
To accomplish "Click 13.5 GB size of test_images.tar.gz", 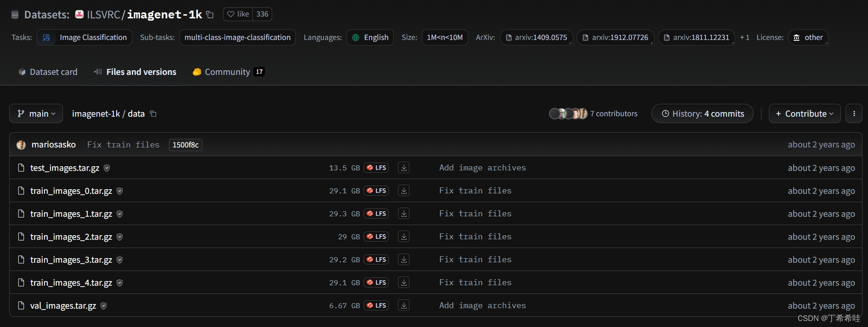I will [344, 168].
